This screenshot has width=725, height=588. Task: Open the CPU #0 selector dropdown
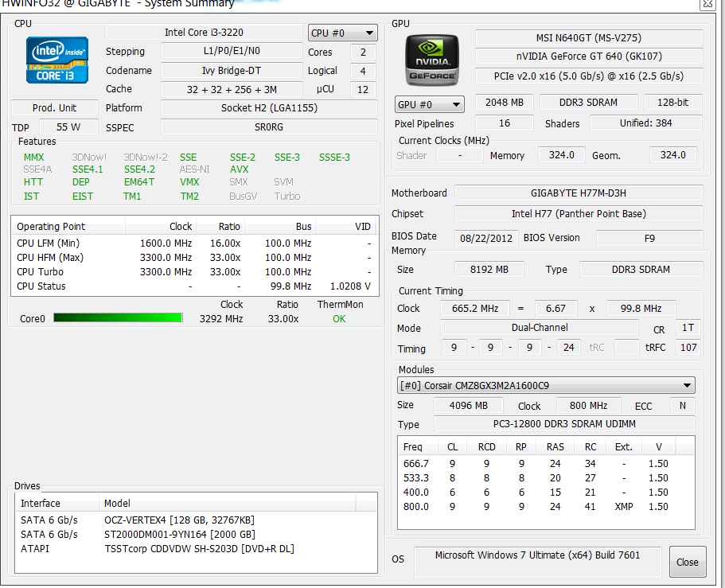pos(342,33)
